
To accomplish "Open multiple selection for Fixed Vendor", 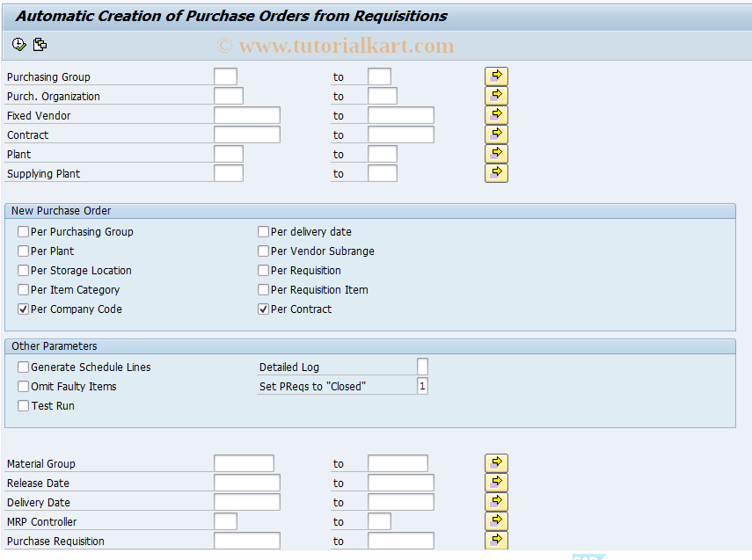I will point(496,114).
